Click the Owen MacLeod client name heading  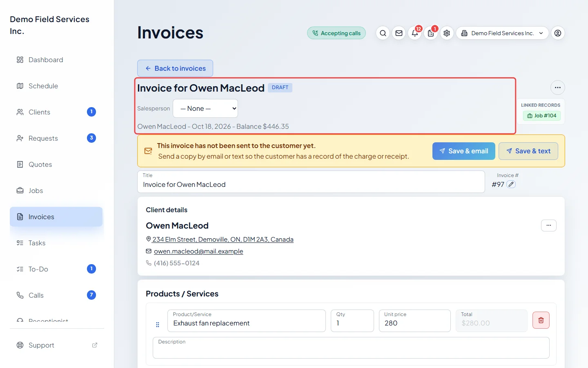pos(177,226)
